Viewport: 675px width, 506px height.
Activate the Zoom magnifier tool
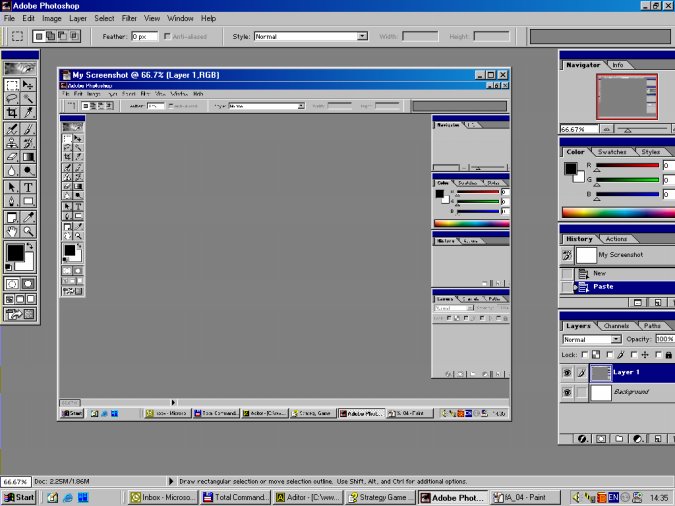(x=28, y=231)
